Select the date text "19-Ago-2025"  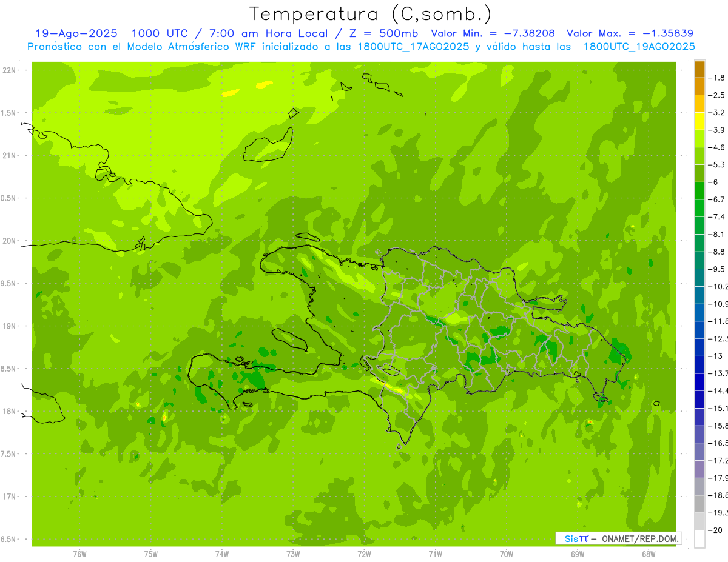(76, 33)
